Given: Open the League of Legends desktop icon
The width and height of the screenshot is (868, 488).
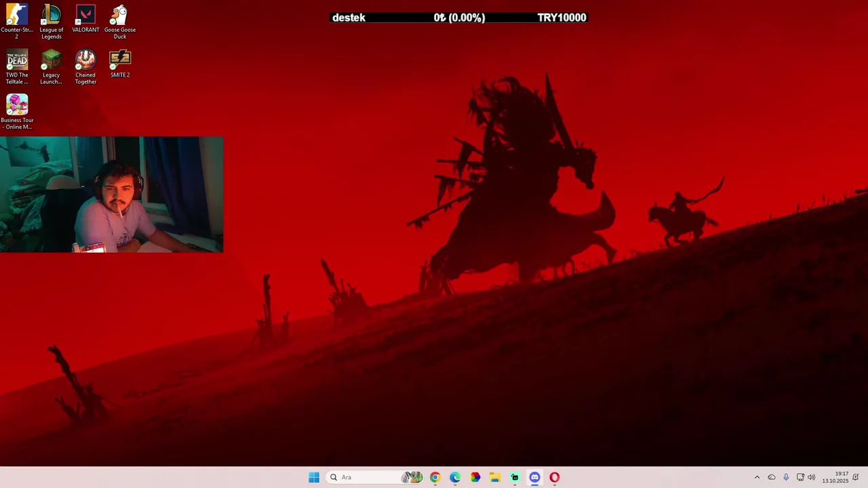Looking at the screenshot, I should (x=51, y=22).
